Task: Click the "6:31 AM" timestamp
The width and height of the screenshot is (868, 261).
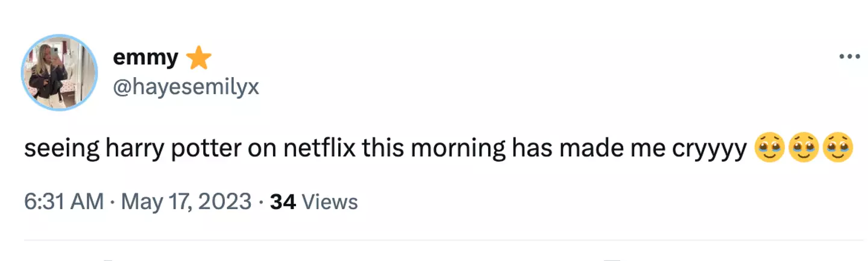Action: pyautogui.click(x=64, y=201)
